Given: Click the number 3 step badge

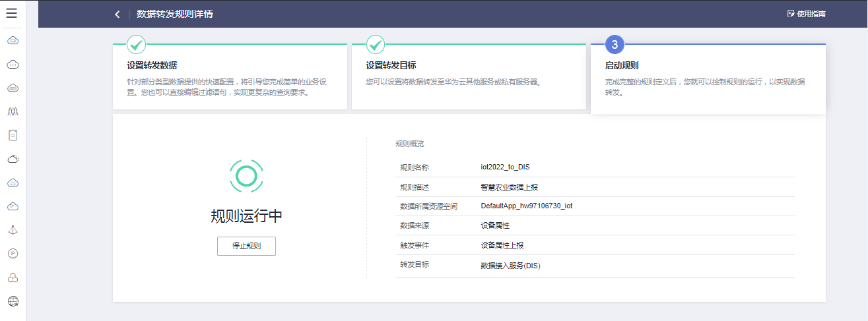Looking at the screenshot, I should [615, 45].
